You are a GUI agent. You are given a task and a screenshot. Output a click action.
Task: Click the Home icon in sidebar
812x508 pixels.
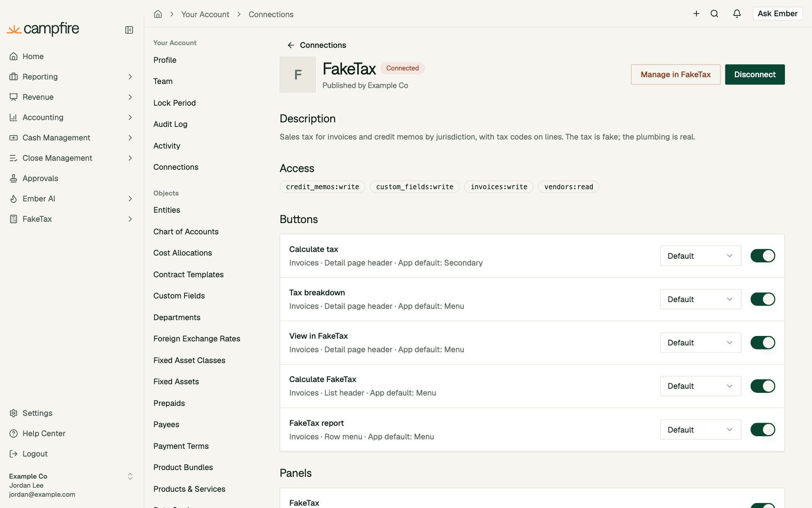[x=14, y=56]
